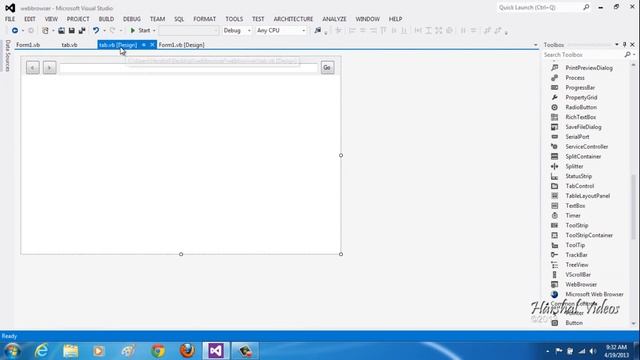Click the back arrow button on the form

[x=33, y=67]
